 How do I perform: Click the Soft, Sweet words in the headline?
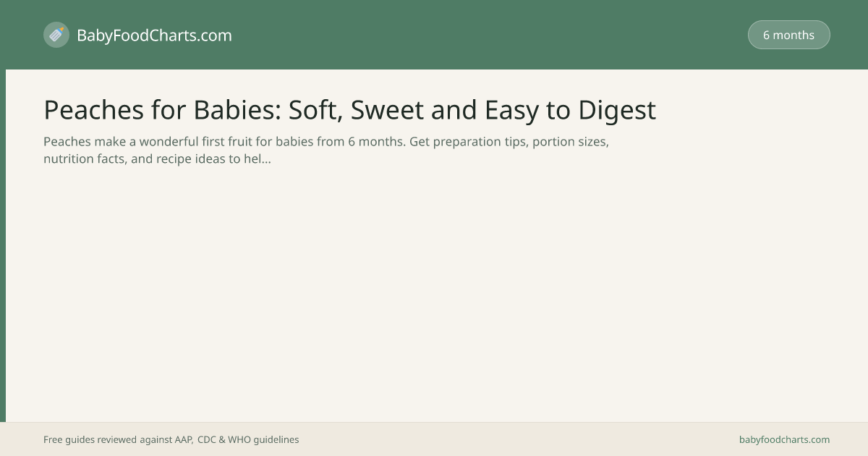(357, 110)
